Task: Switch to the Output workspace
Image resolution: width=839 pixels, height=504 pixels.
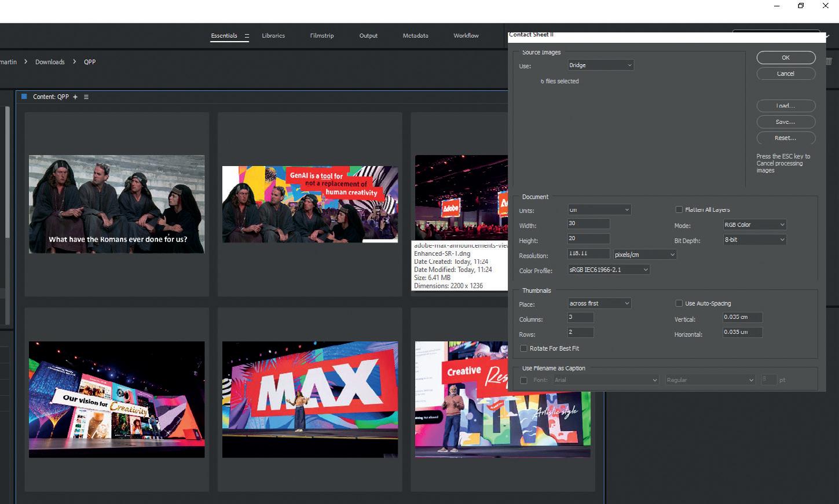Action: click(x=368, y=36)
